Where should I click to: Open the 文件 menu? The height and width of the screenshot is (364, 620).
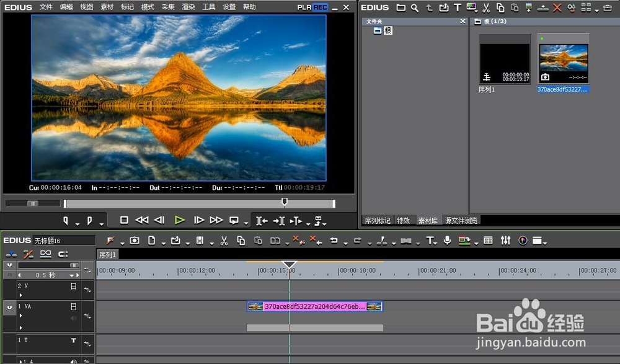point(46,7)
